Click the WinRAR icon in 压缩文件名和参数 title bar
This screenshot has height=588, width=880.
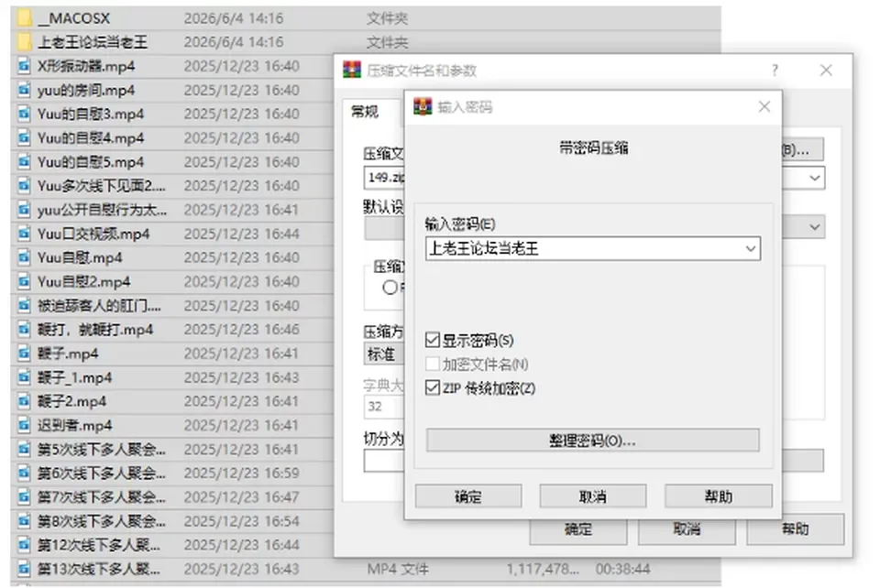[352, 71]
